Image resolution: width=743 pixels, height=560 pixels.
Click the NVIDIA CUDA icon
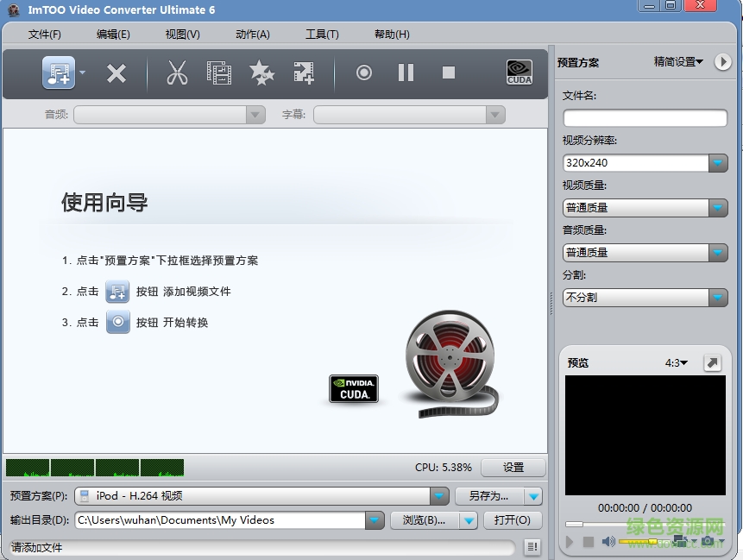(518, 72)
